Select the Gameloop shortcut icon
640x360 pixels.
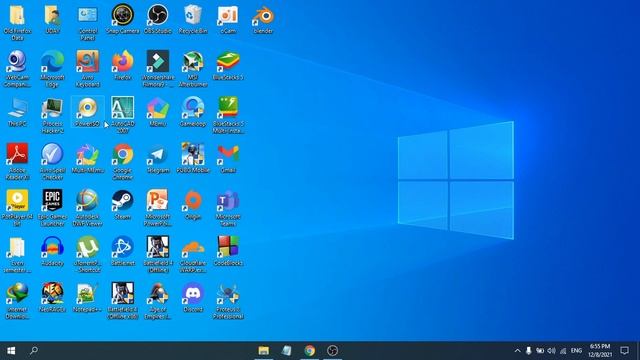pos(193,112)
